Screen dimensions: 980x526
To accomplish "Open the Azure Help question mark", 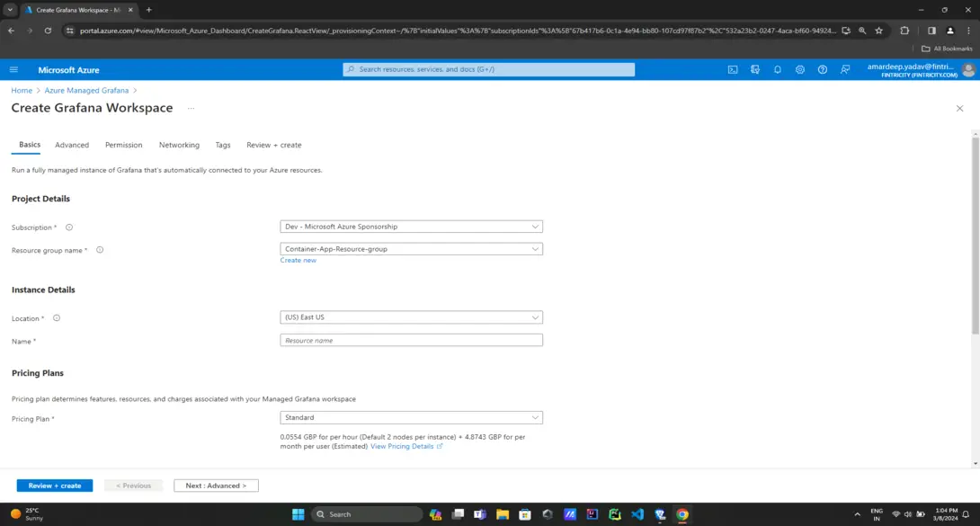I will [823, 69].
